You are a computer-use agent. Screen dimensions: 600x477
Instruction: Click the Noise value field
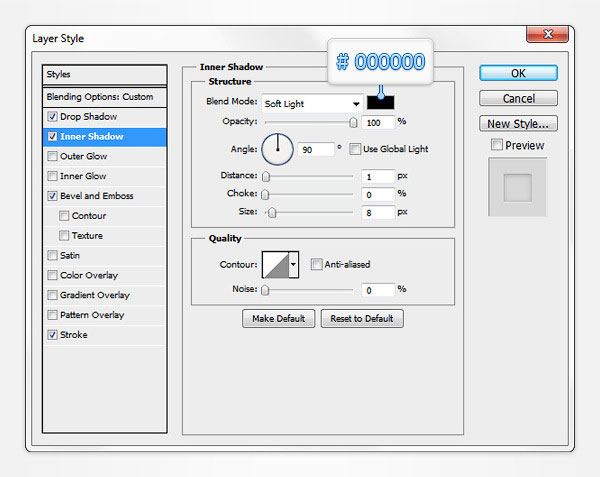[x=378, y=290]
